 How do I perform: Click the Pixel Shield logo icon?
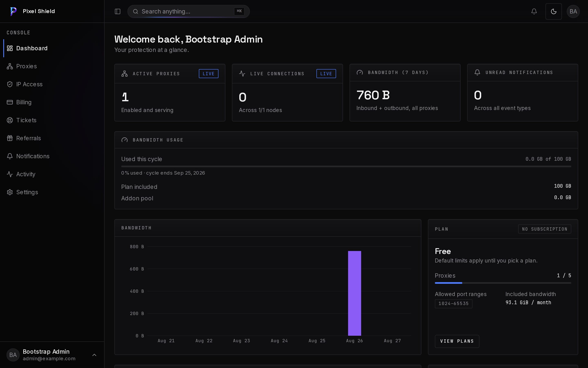[x=13, y=11]
